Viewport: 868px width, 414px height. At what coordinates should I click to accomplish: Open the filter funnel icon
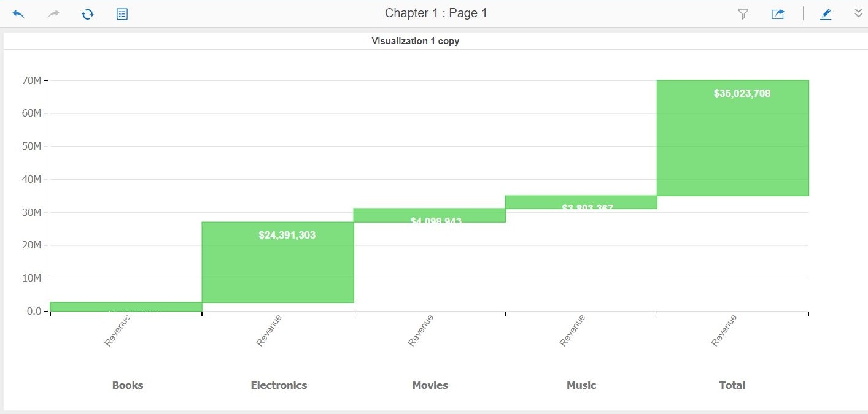pyautogui.click(x=743, y=13)
